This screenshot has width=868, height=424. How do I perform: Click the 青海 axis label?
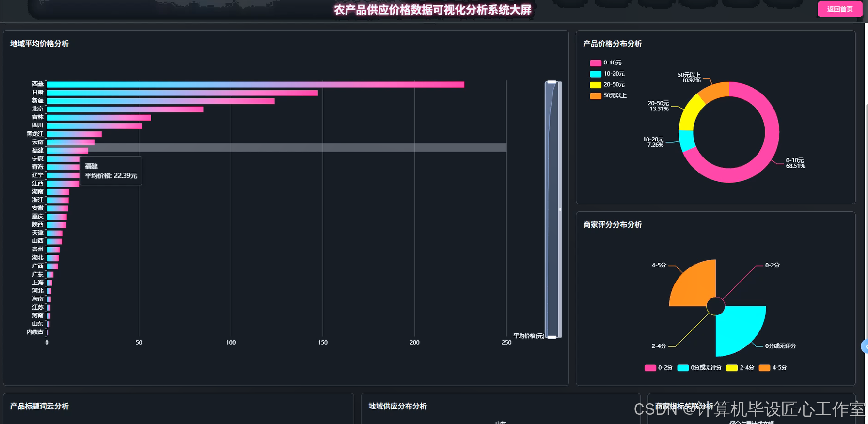(x=38, y=167)
